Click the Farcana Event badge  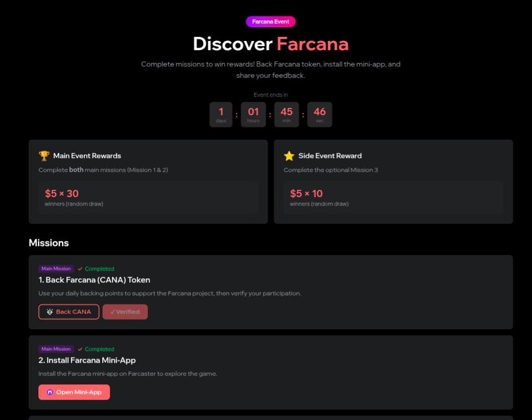tap(270, 21)
